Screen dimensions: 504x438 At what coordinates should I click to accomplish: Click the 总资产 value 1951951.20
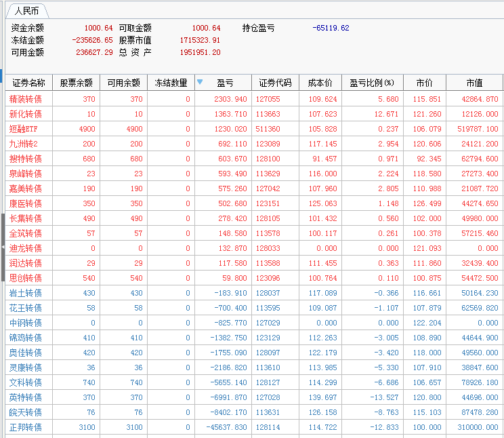200,52
